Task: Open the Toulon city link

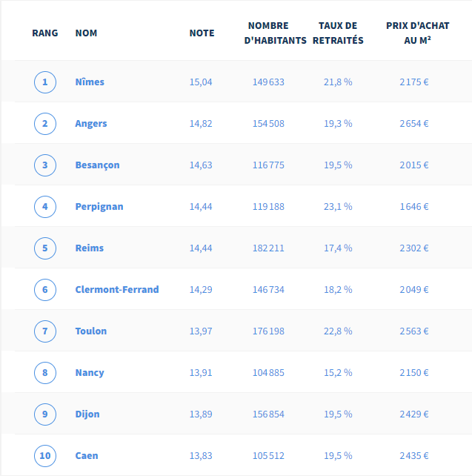Action: (91, 331)
